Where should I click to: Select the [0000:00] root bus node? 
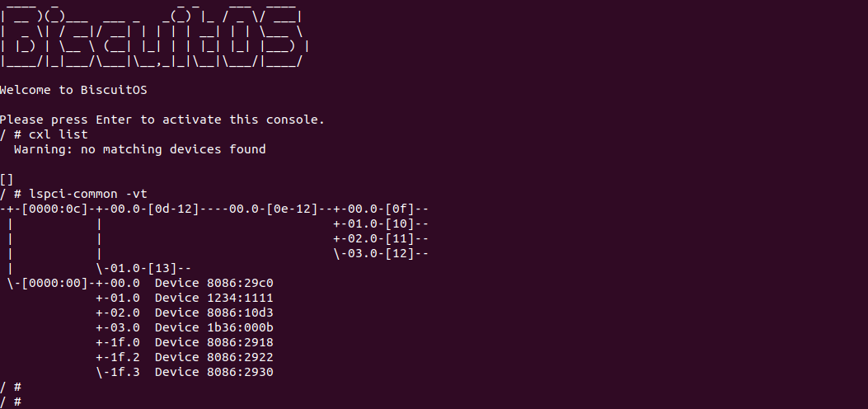click(51, 283)
